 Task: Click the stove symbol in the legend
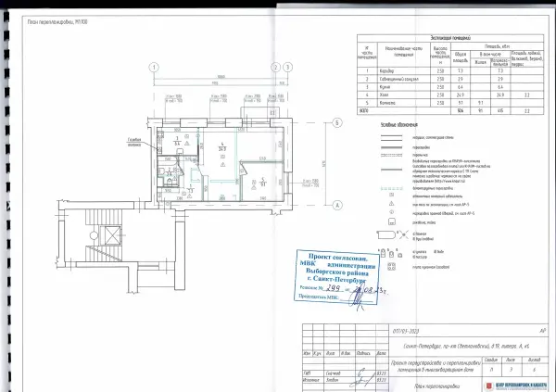click(x=391, y=266)
